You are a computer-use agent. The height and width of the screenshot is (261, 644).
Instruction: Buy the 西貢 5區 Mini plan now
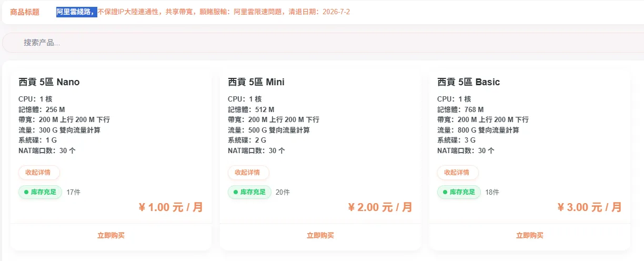[x=320, y=236]
